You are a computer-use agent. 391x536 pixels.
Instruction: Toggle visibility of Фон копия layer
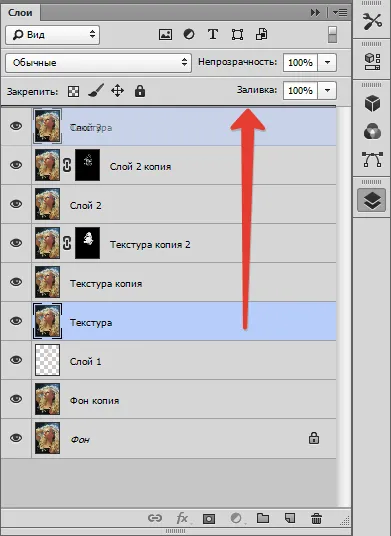(x=16, y=399)
